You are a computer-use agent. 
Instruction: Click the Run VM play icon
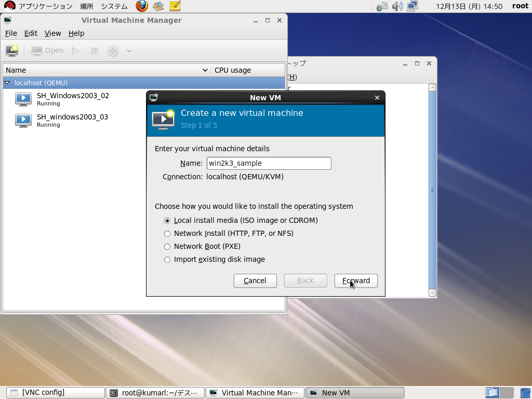[75, 50]
